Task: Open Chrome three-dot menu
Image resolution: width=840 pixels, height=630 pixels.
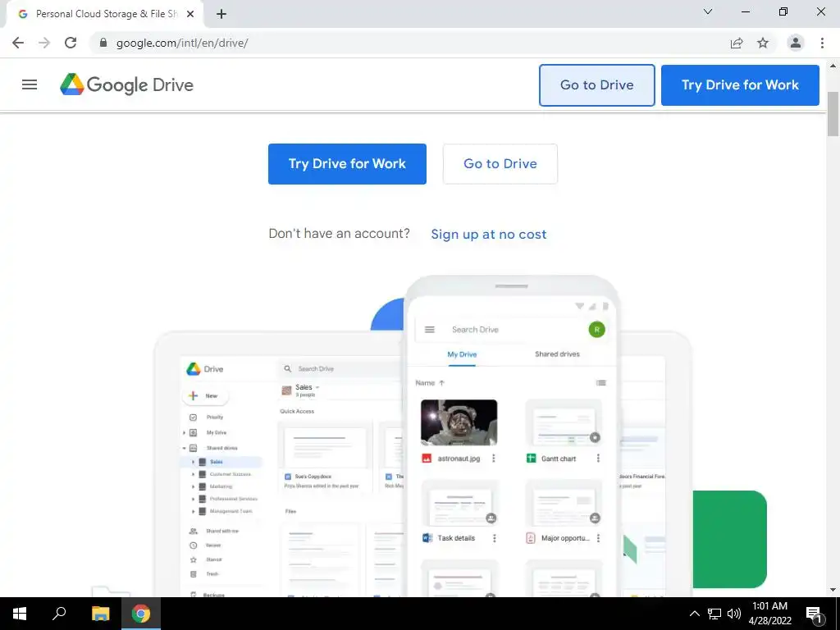Action: [822, 43]
